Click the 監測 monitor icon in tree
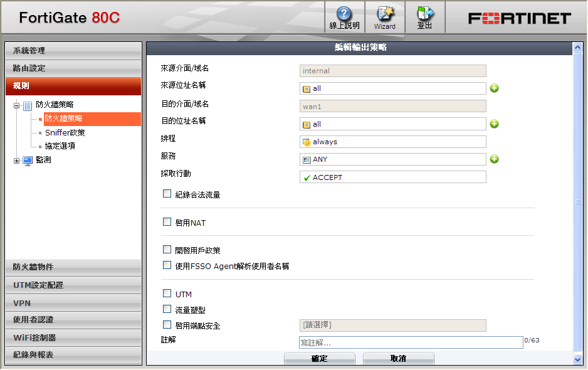Viewport: 588px width, 370px height. 28,161
